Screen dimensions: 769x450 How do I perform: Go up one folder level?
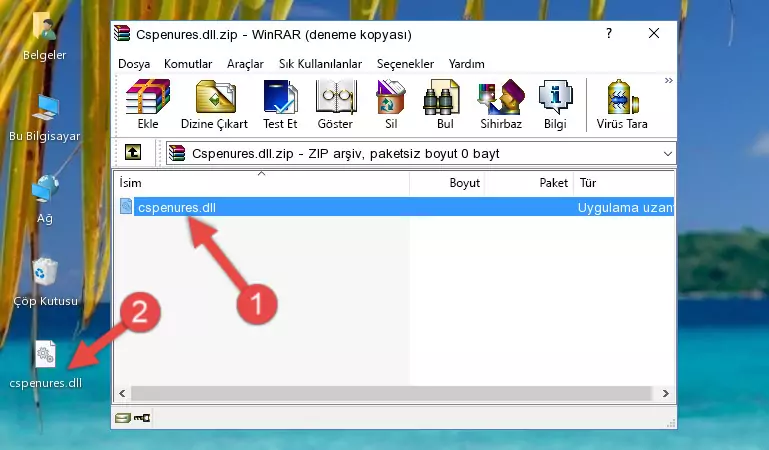[133, 152]
